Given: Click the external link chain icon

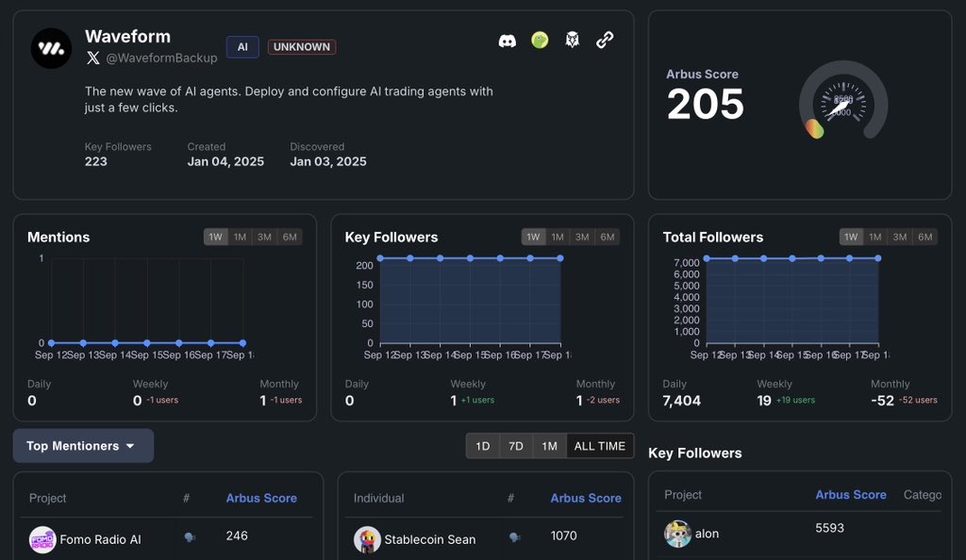Looking at the screenshot, I should coord(605,40).
